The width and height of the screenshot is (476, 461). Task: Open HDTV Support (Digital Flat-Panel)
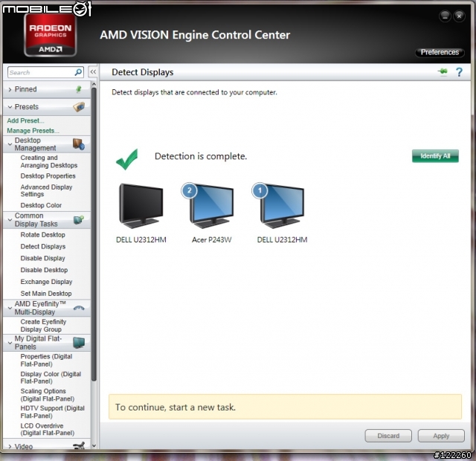coord(53,412)
